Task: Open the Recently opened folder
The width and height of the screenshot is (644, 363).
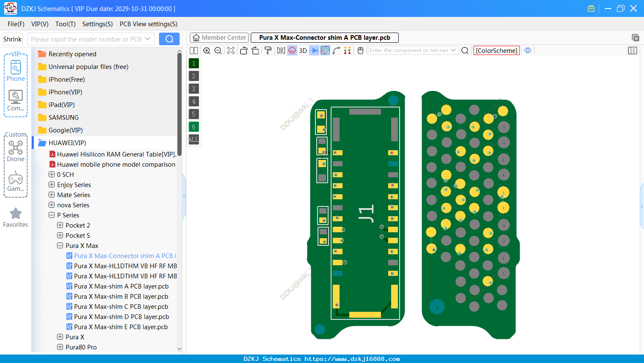Action: coord(72,54)
